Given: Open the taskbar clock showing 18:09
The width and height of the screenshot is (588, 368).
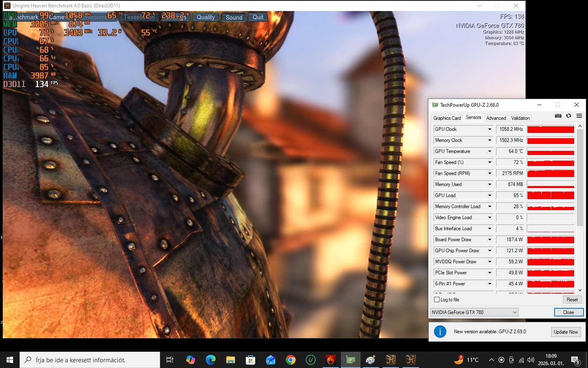Looking at the screenshot, I should coord(551,360).
